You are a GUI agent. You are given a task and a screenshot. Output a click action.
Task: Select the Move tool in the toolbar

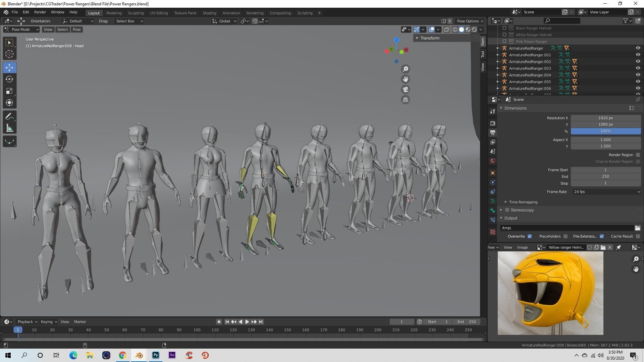click(9, 67)
